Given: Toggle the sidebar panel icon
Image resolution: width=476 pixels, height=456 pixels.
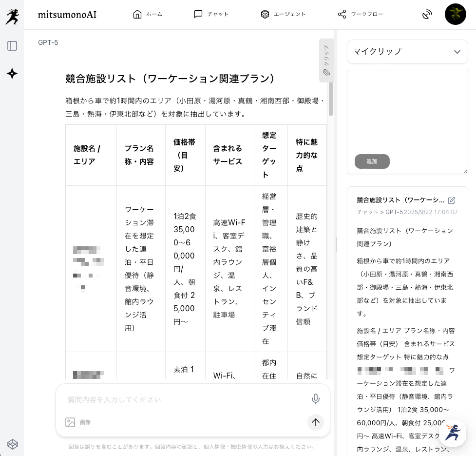Looking at the screenshot, I should pyautogui.click(x=12, y=46).
